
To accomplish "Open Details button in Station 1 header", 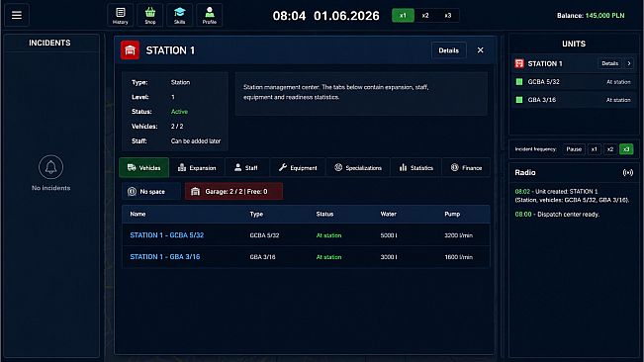I will pos(448,50).
